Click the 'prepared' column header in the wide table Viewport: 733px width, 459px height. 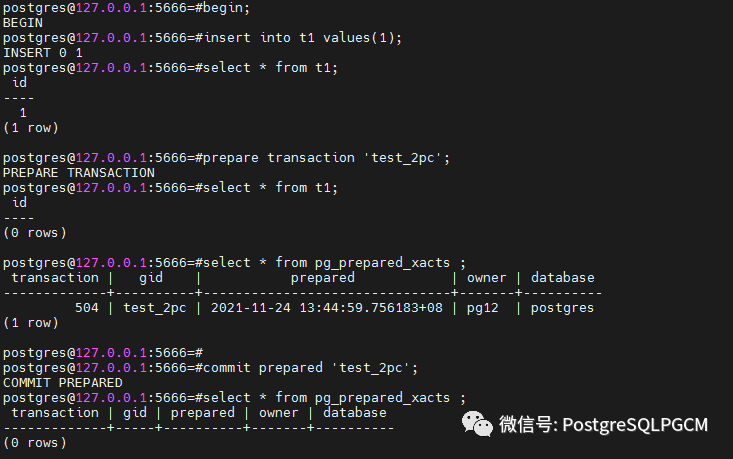[323, 278]
